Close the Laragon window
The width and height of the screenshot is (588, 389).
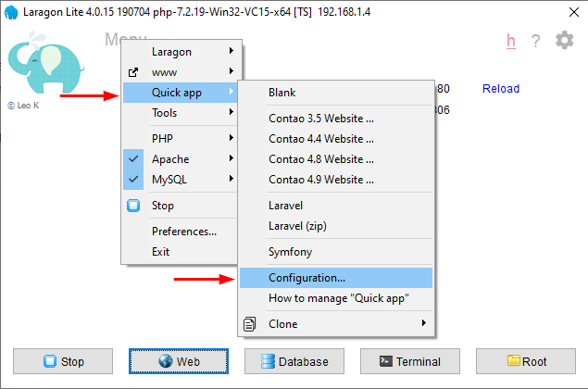click(574, 12)
